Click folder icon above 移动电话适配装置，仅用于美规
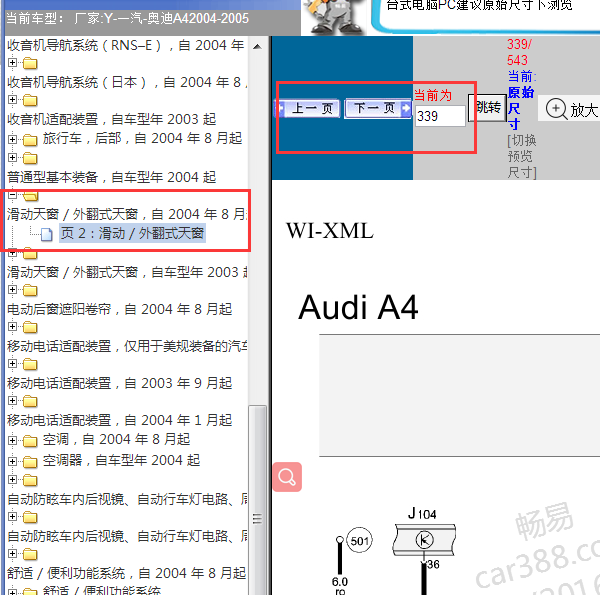The width and height of the screenshot is (600, 595). click(x=30, y=327)
